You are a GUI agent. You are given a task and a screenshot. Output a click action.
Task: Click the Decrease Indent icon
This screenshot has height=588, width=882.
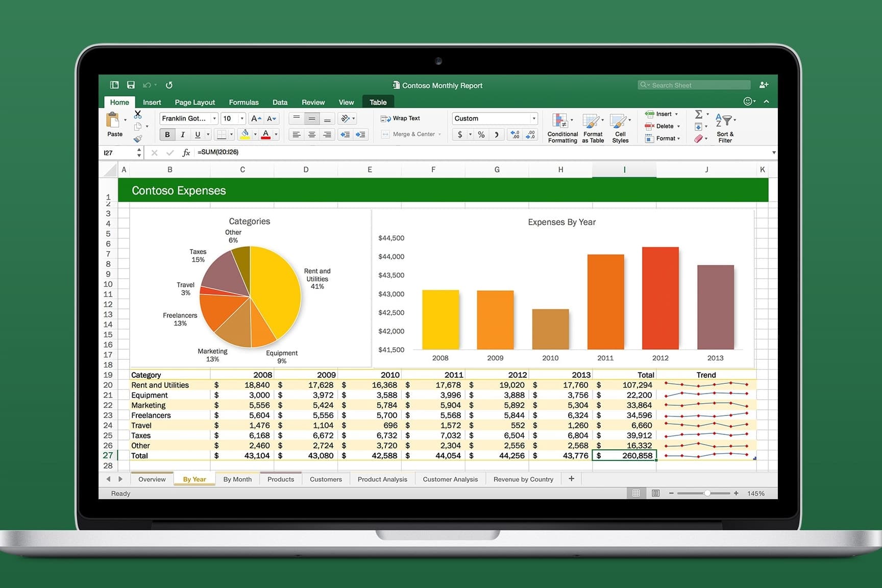[x=345, y=134]
